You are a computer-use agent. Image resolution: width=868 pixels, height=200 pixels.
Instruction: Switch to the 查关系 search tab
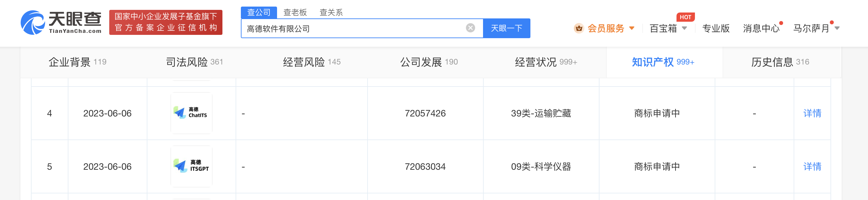[x=331, y=12]
